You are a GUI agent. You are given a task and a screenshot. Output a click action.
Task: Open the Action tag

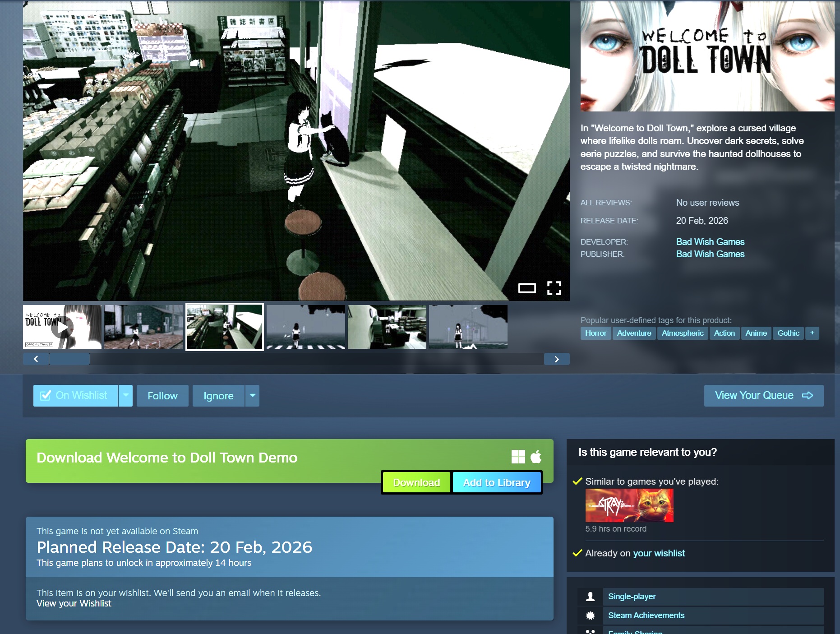tap(724, 333)
